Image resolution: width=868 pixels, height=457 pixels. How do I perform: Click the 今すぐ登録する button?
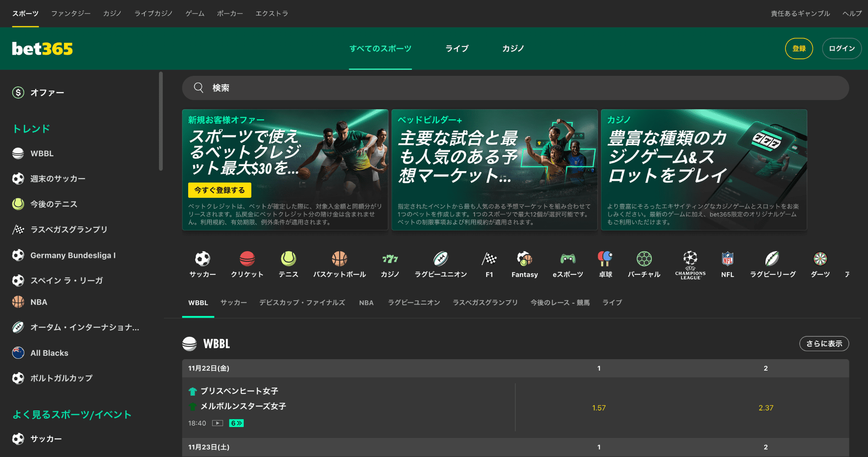[220, 190]
